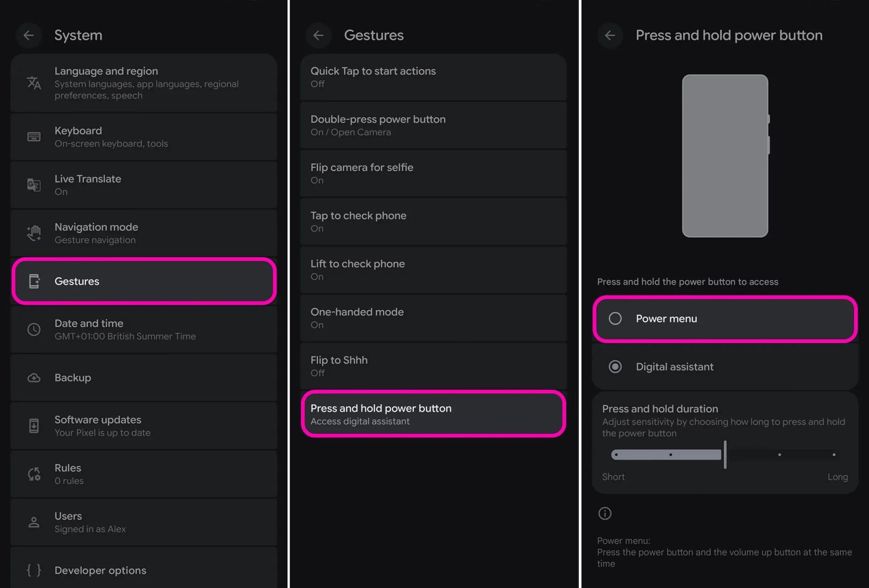Tap the Keyboard icon
Viewport: 869px width, 588px height.
tap(34, 137)
